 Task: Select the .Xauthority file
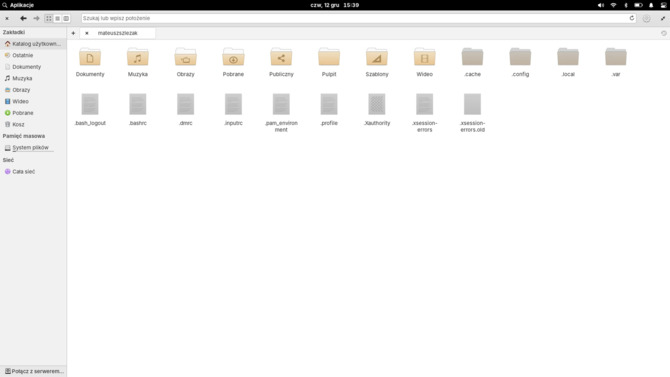(x=377, y=104)
